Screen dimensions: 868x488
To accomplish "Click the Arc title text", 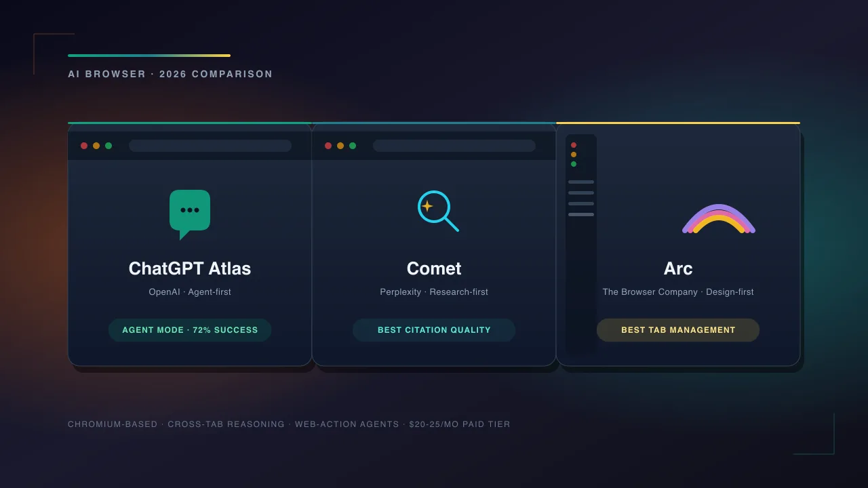I will tap(678, 268).
